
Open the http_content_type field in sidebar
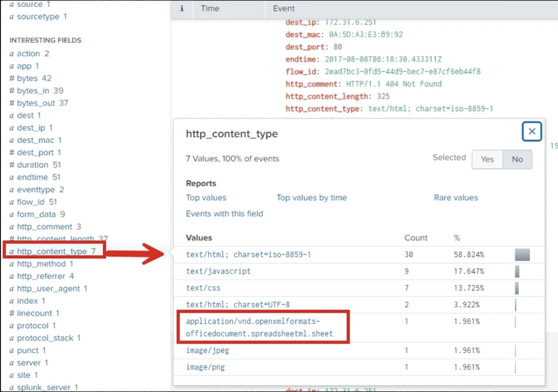click(52, 251)
